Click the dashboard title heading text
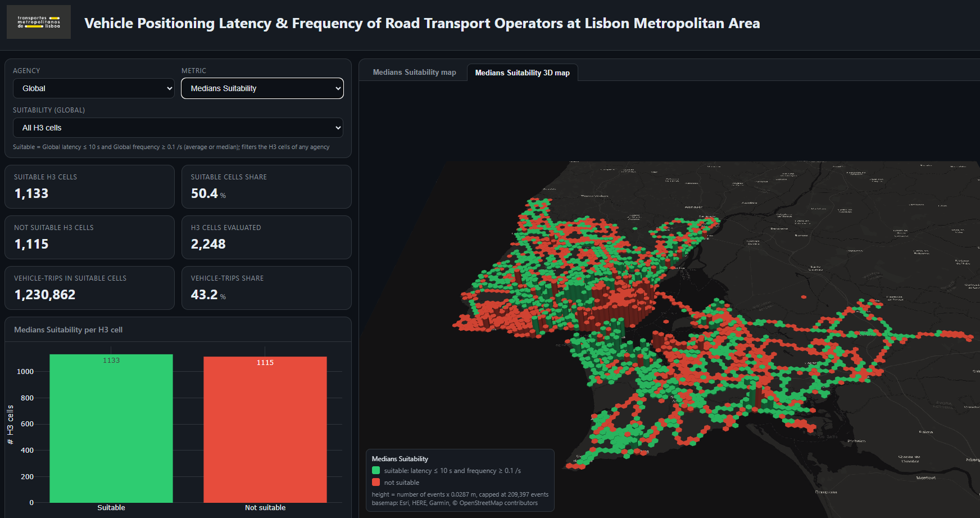980x518 pixels. tap(422, 23)
